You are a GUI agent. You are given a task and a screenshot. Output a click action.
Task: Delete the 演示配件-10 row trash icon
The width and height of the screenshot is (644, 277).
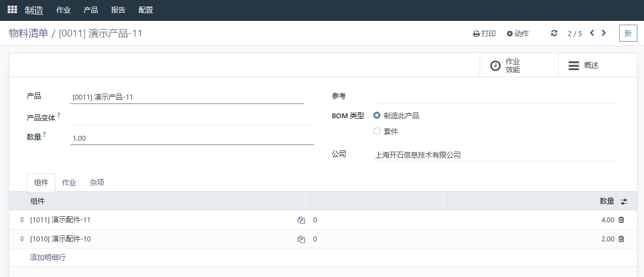(622, 239)
